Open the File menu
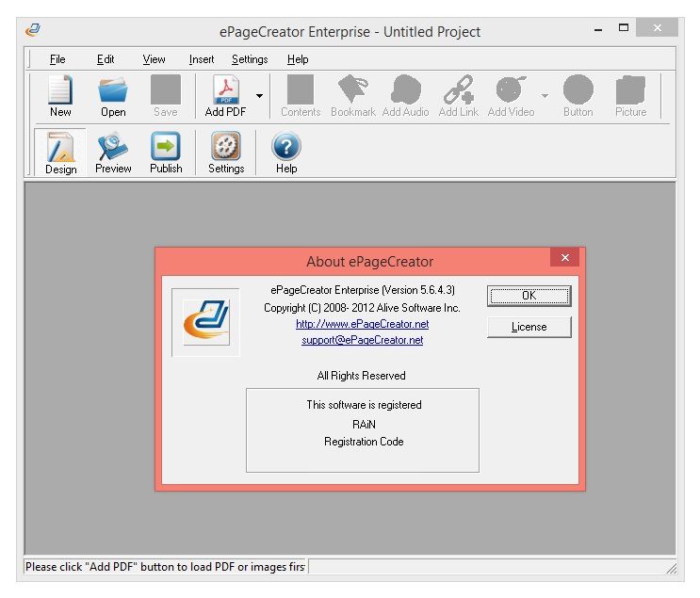Viewport: 700px width, 598px height. point(57,59)
